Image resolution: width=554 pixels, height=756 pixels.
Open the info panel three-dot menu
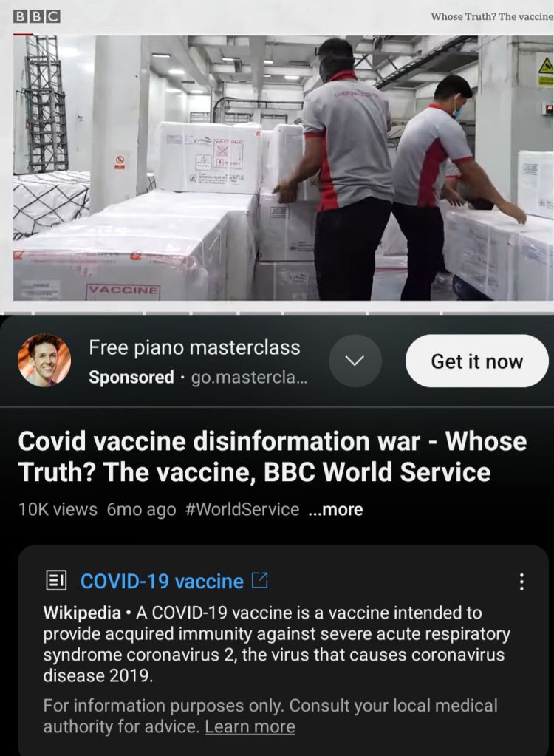click(521, 582)
